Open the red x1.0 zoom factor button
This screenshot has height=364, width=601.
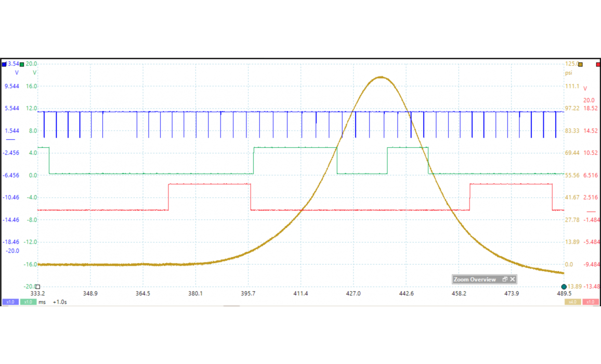(x=591, y=302)
